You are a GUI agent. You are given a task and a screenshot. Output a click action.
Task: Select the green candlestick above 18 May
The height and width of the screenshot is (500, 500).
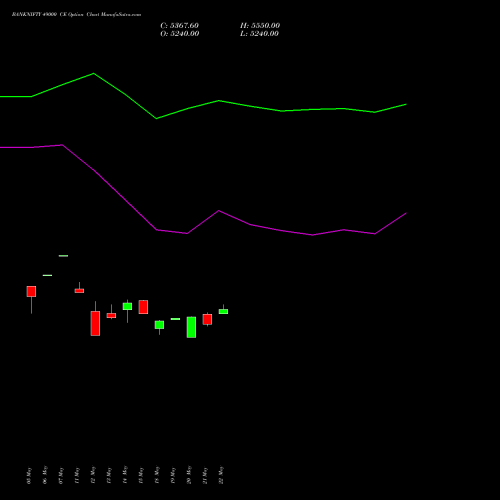tap(159, 325)
